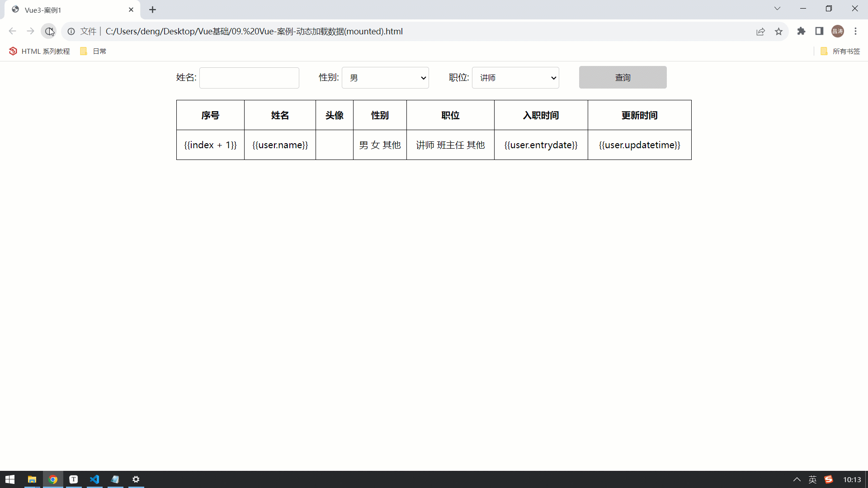Bookmark this page with star icon

(x=778, y=31)
